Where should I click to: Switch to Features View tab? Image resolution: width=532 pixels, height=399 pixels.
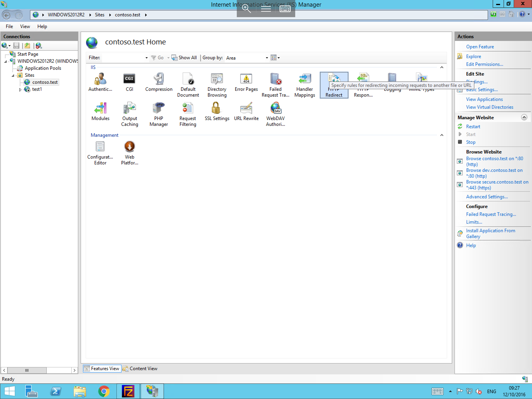point(102,368)
